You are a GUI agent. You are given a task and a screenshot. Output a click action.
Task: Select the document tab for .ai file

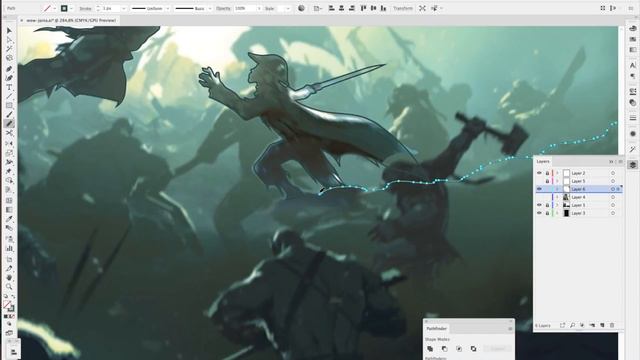tap(71, 20)
